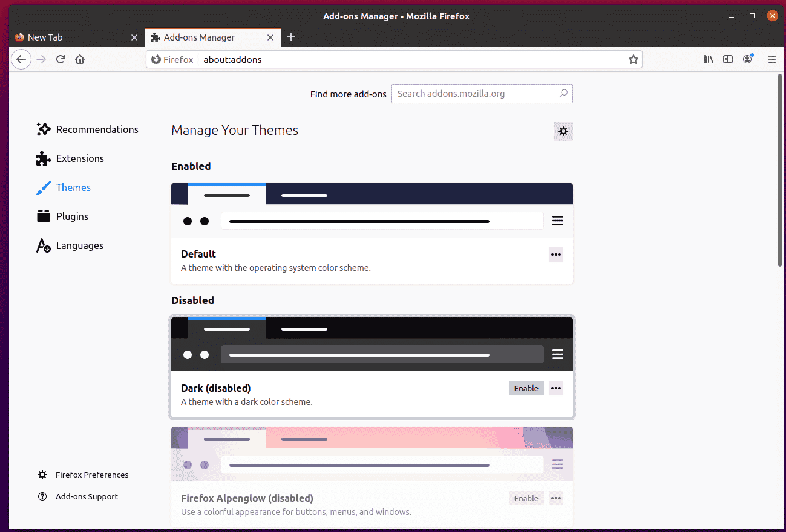The width and height of the screenshot is (786, 532).
Task: Maximize the Firefox window
Action: click(x=752, y=16)
